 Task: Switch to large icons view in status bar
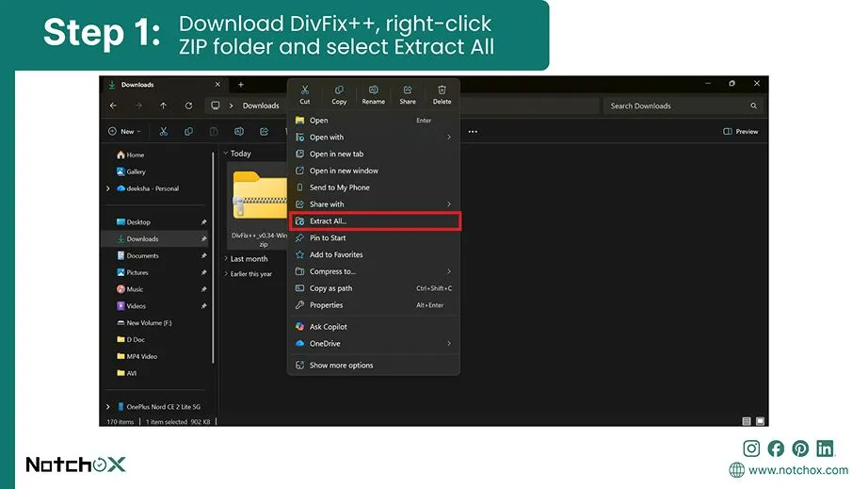coord(760,421)
